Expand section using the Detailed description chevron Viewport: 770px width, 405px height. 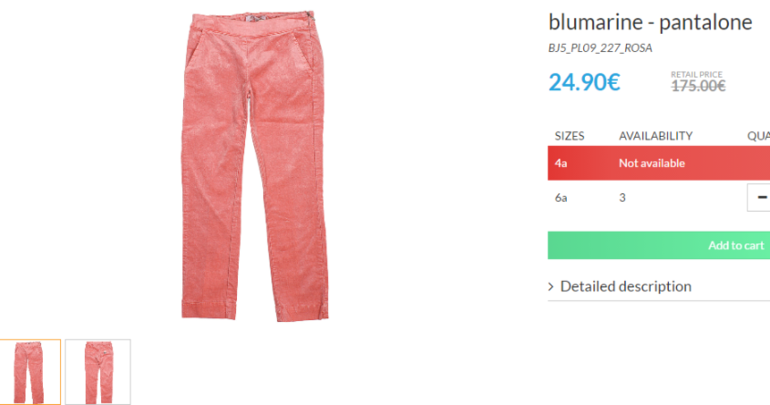click(551, 287)
